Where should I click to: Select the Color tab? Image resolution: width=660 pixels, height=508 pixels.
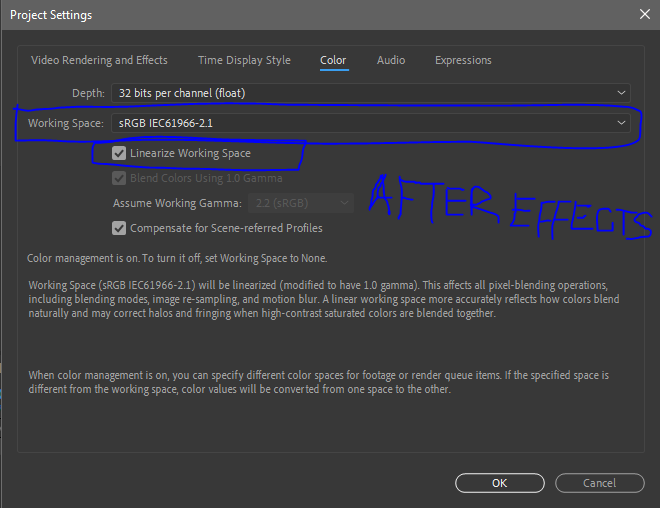point(333,60)
